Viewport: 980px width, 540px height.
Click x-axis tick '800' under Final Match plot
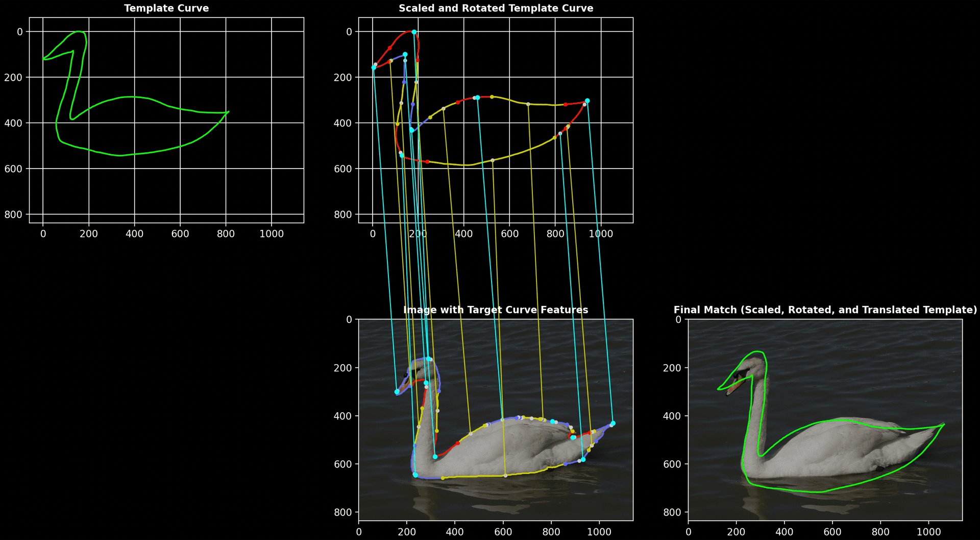click(x=880, y=532)
